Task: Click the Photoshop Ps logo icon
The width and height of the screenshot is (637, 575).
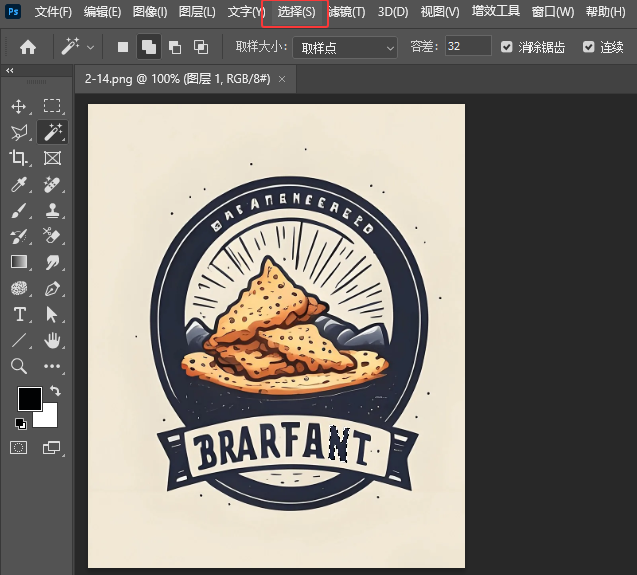Action: click(13, 11)
